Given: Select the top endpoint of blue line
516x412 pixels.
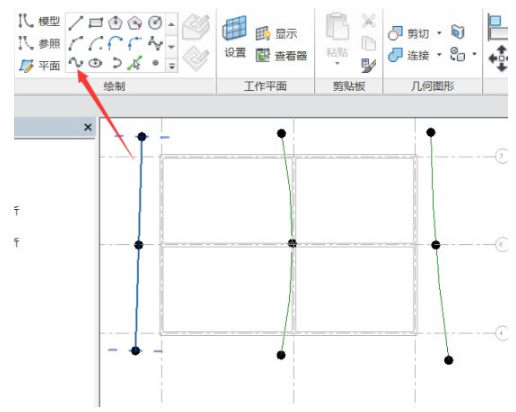Looking at the screenshot, I should pos(142,136).
